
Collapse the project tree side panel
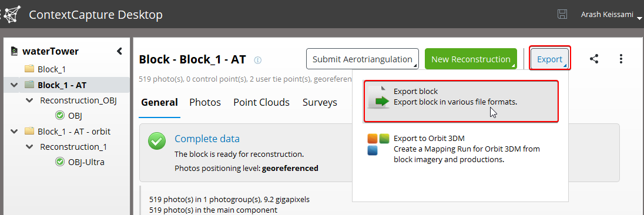click(x=119, y=51)
